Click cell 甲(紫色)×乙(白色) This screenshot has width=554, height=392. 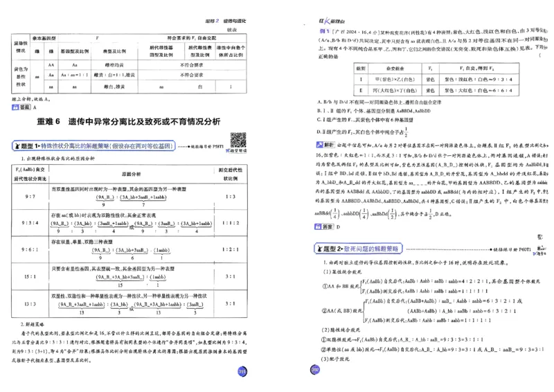click(x=395, y=80)
